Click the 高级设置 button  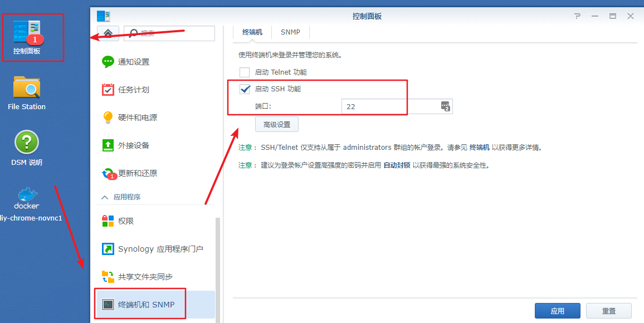pos(277,124)
